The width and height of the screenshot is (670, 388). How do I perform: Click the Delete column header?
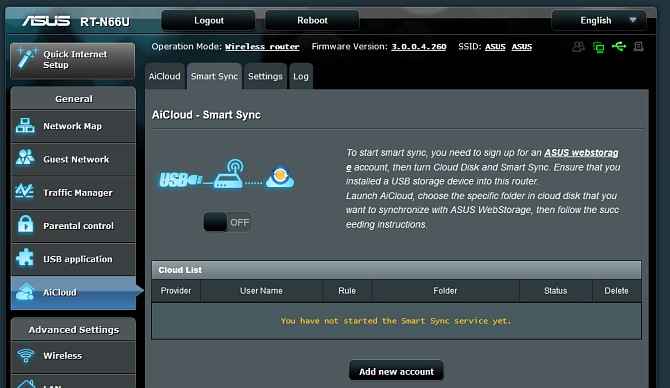coord(617,291)
